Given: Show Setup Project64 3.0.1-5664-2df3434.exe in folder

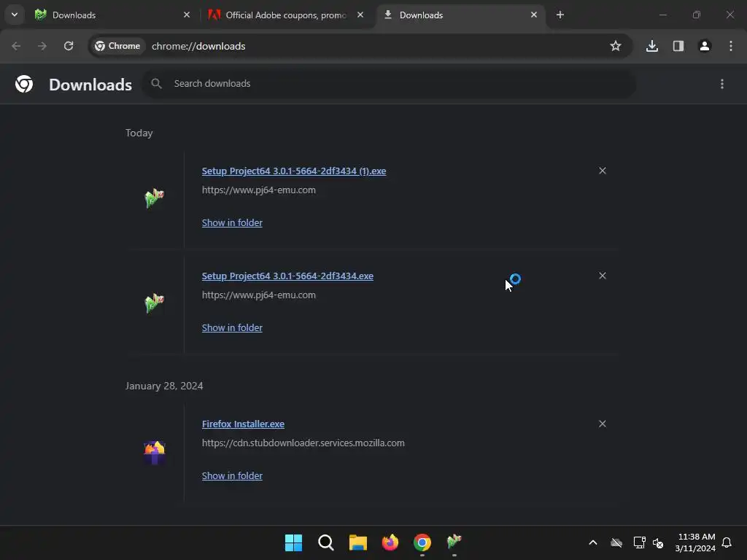Looking at the screenshot, I should click(232, 328).
